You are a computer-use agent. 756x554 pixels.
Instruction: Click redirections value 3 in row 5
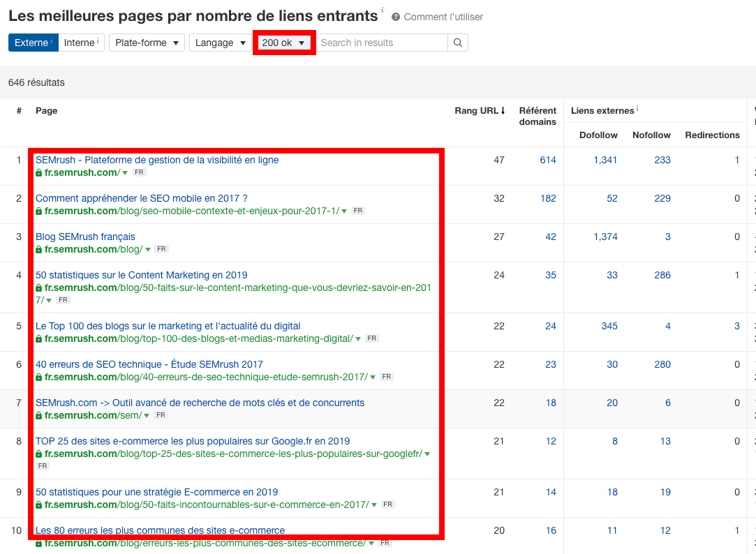(736, 326)
